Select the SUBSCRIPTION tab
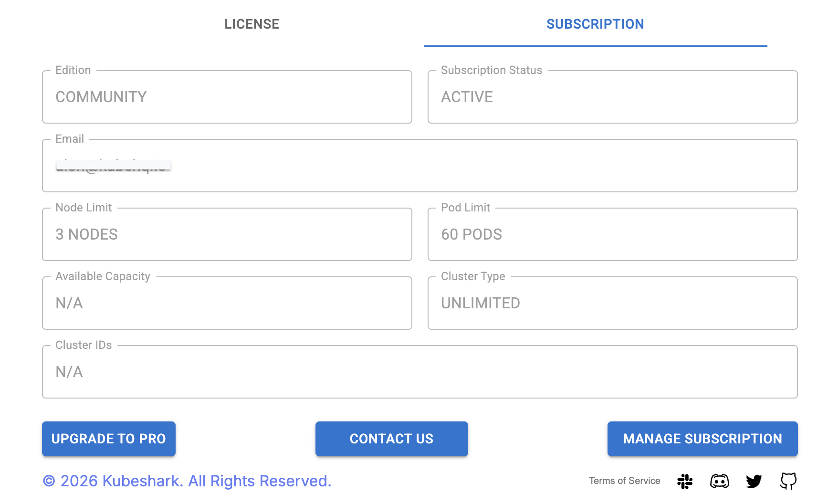Screen dimensions: 818x504 tap(595, 24)
